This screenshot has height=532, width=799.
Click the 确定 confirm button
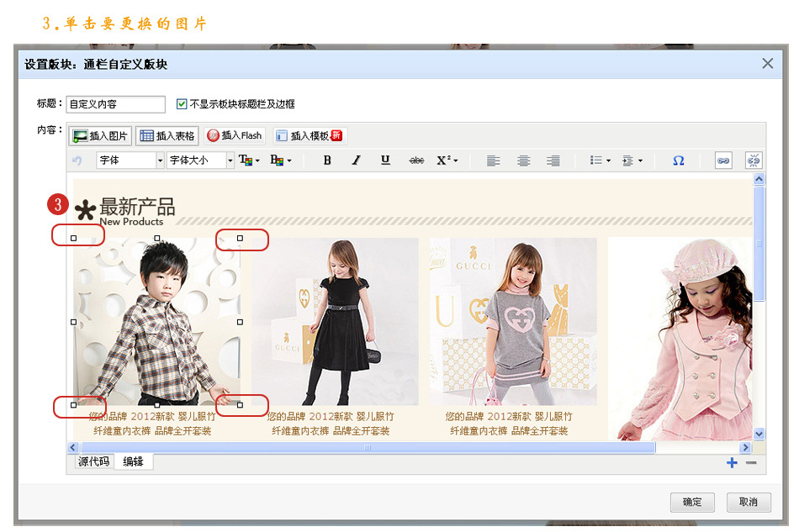click(x=692, y=502)
